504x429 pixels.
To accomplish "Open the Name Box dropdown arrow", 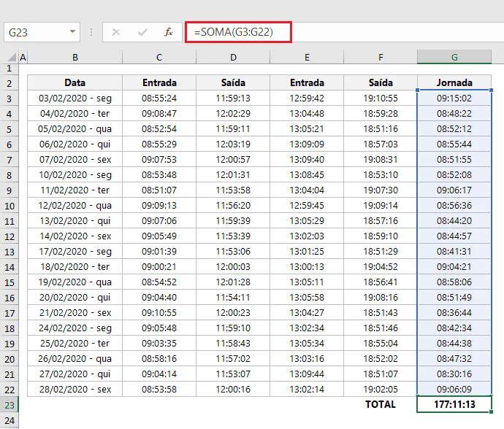I will 72,32.
